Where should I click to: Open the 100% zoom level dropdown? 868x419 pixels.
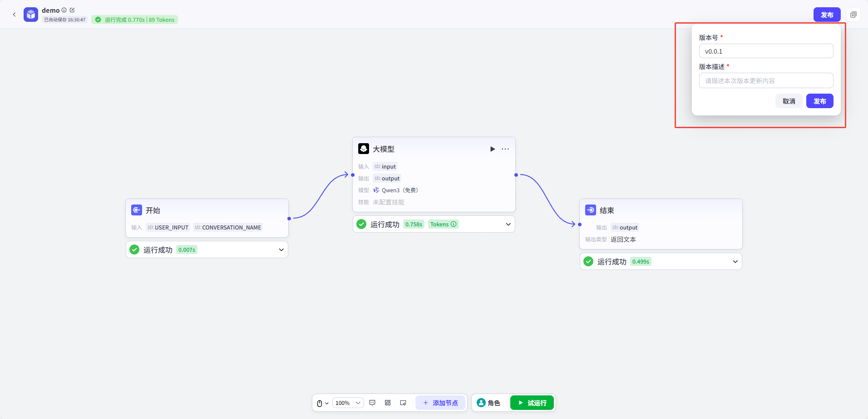(x=348, y=403)
